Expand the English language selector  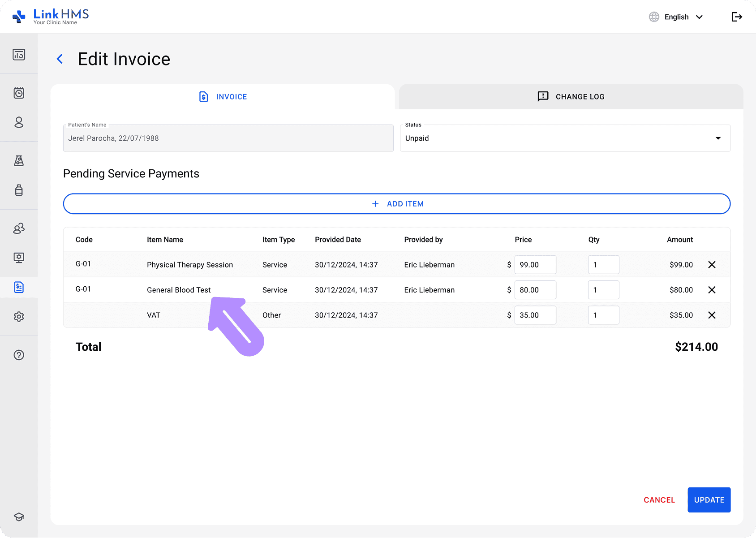point(677,17)
